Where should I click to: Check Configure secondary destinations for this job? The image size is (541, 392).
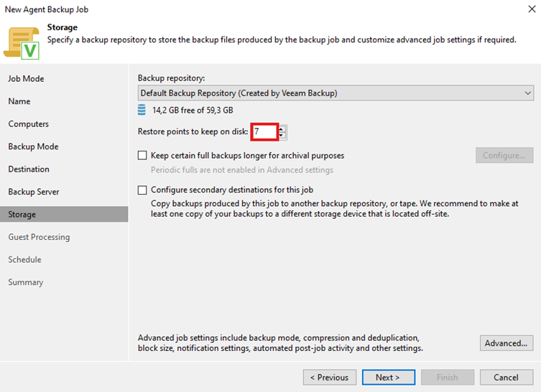click(142, 190)
